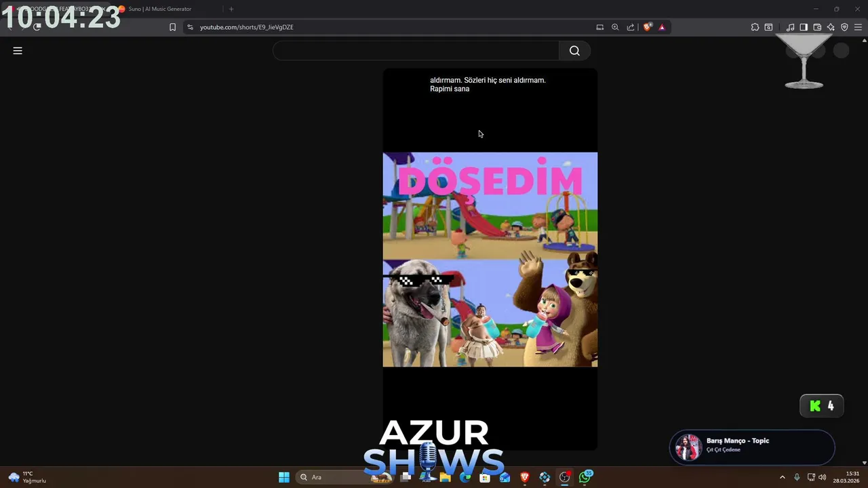Open the volume speaker icon in the tray
The height and width of the screenshot is (488, 868).
823,477
